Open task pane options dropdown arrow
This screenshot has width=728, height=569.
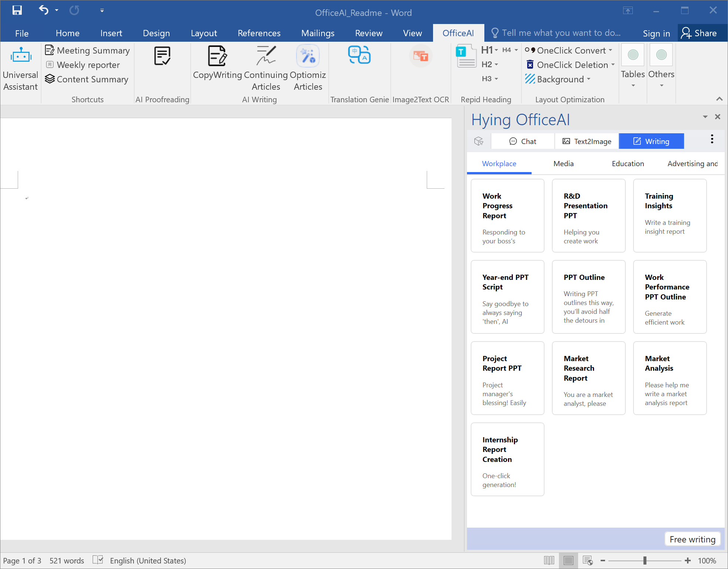point(705,117)
